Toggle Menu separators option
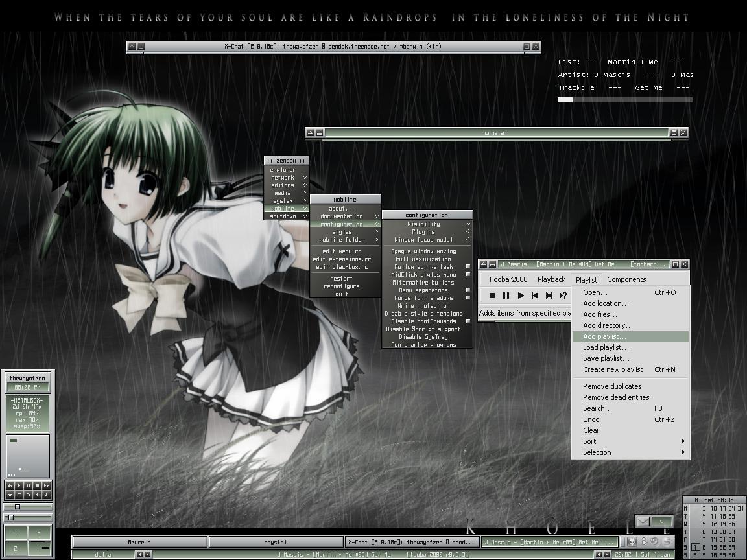This screenshot has width=747, height=560. [x=427, y=290]
